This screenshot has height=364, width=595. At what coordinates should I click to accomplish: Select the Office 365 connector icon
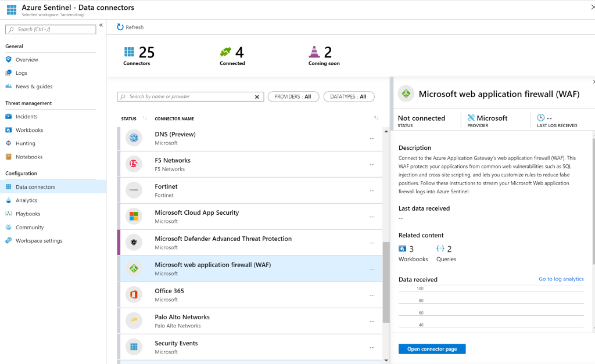point(134,294)
